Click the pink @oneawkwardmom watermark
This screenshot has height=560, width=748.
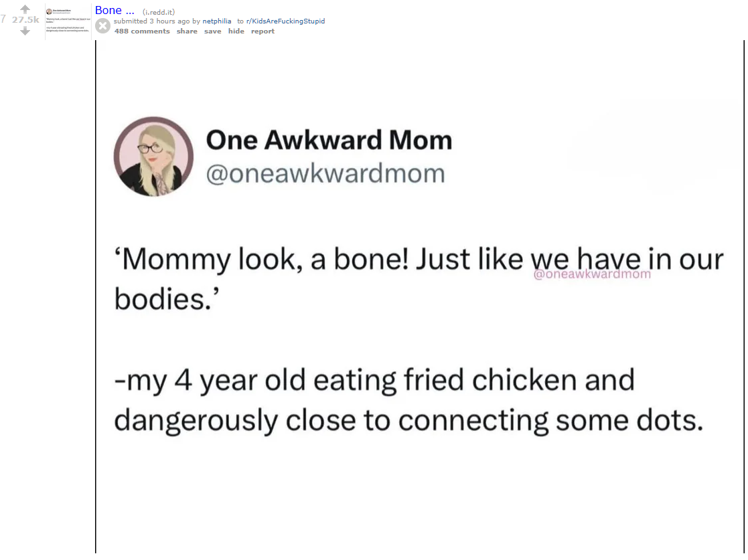592,273
